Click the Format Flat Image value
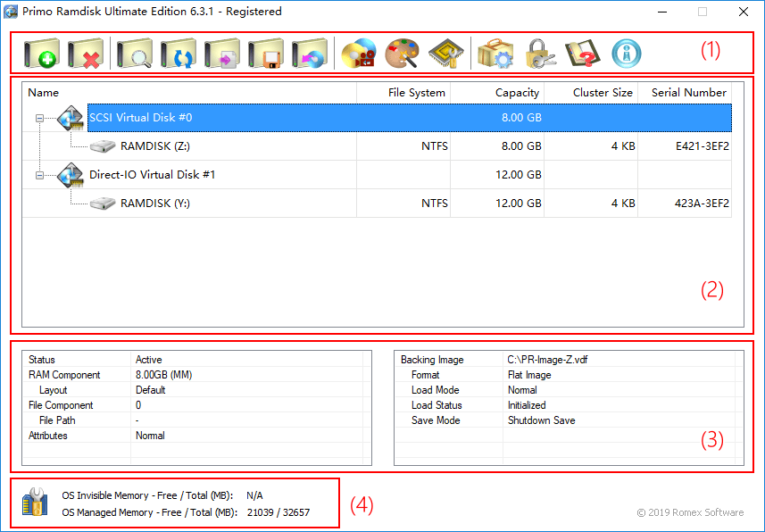The width and height of the screenshot is (765, 532). pos(529,375)
